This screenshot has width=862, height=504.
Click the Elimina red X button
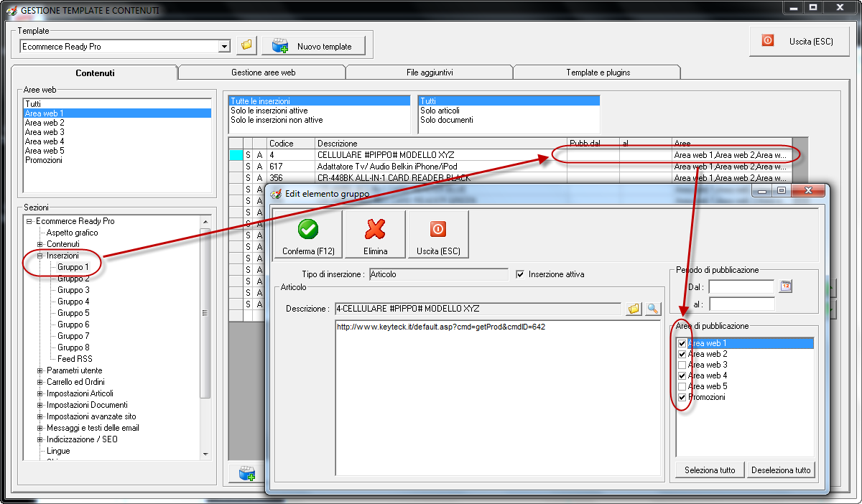coord(375,235)
